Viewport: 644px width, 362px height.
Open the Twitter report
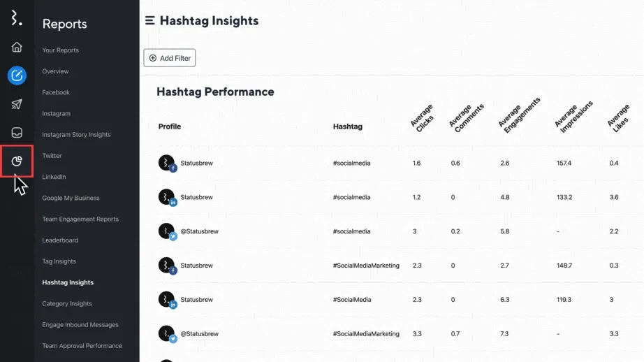pos(52,156)
